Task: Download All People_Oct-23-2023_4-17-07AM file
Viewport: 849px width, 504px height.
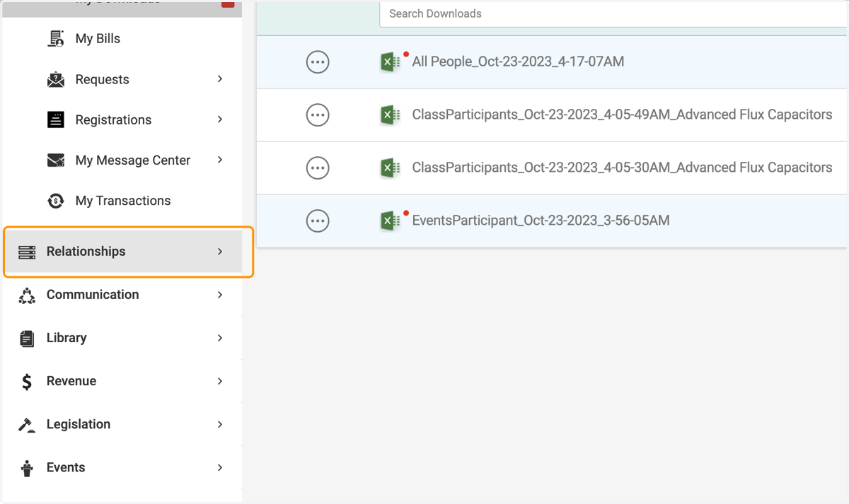Action: tap(518, 62)
